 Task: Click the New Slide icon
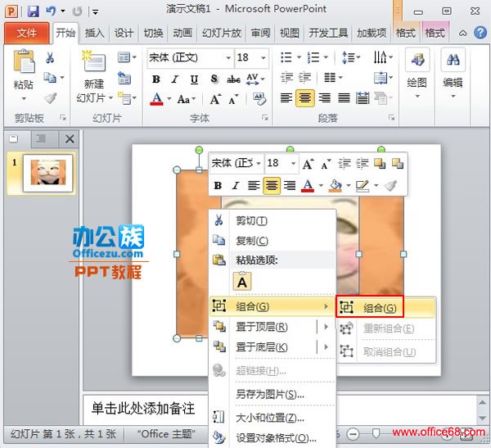tap(93, 61)
